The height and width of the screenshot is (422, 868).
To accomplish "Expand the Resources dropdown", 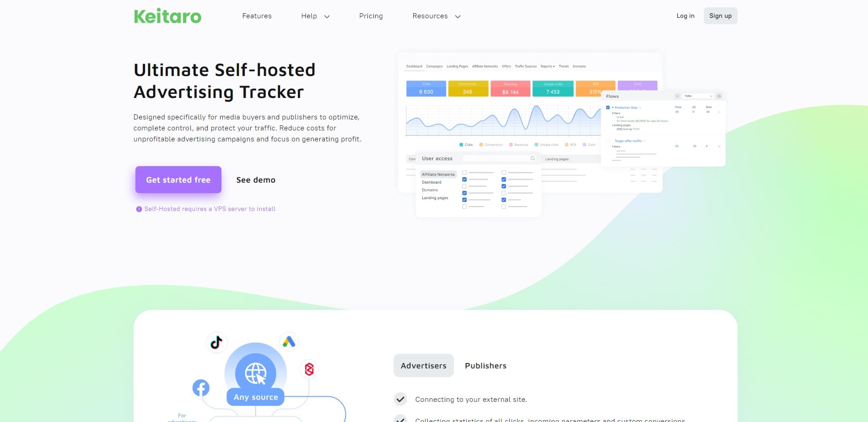I will [436, 16].
